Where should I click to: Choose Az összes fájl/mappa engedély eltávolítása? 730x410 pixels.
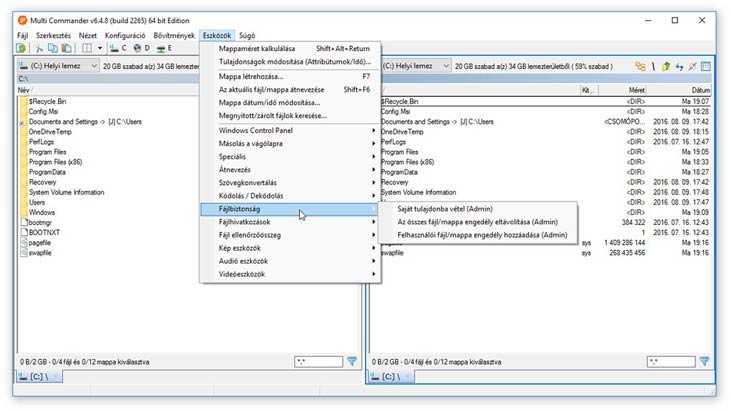tap(478, 222)
